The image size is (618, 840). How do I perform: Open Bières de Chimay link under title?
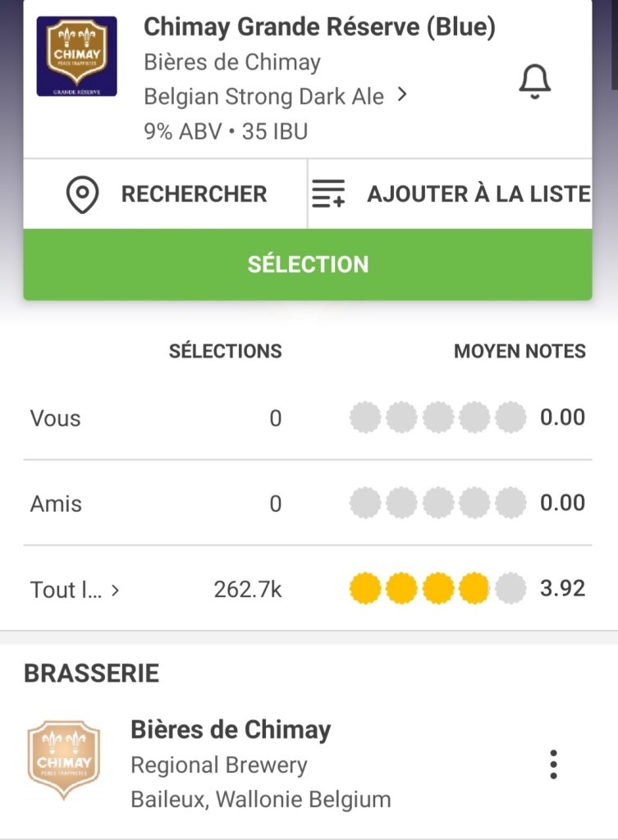pos(232,62)
